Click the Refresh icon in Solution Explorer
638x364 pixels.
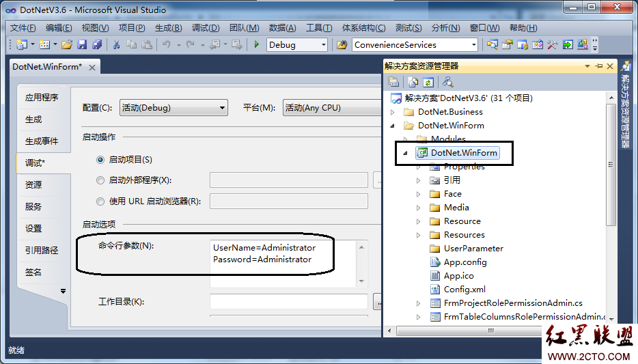click(428, 82)
